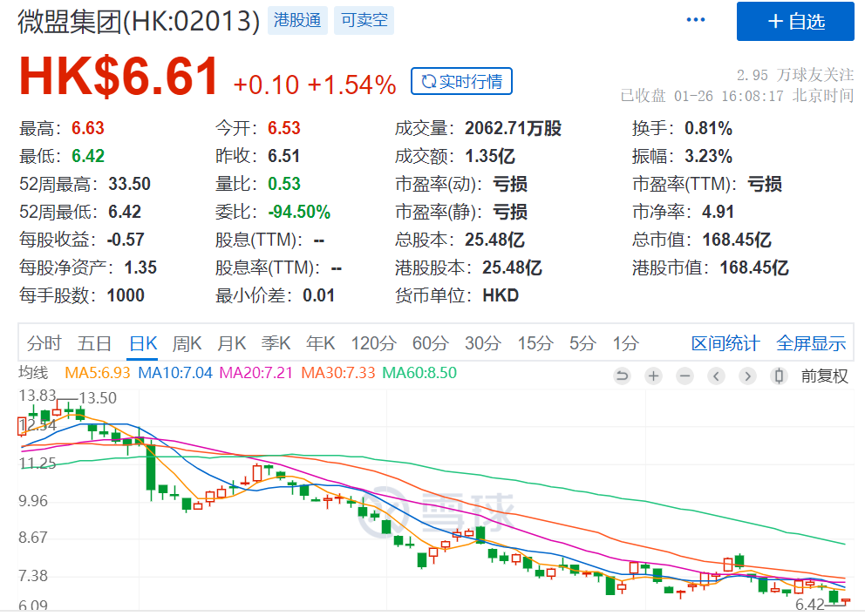The height and width of the screenshot is (616, 865).
Task: Click the stock title 微盟集团(HK:02013)
Action: click(139, 22)
